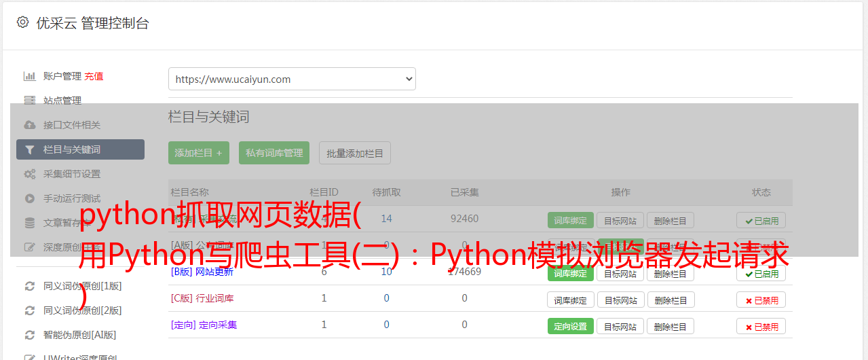Click the pending count 10 for [B版] 网站更新
The image size is (868, 360).
pos(386,272)
